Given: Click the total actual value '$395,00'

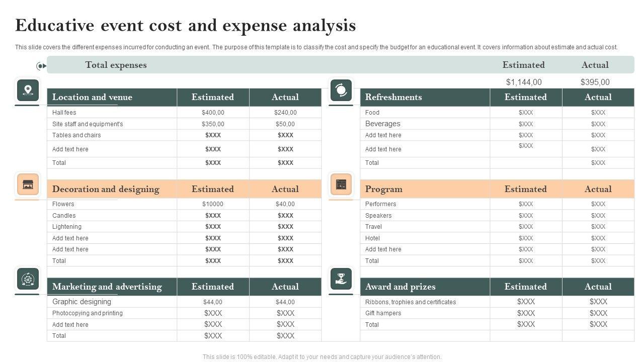Looking at the screenshot, I should (595, 82).
